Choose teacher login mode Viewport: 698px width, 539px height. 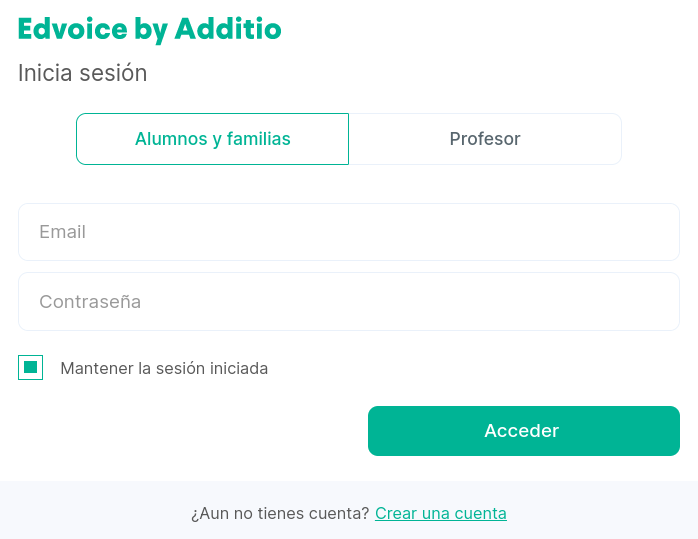pos(485,139)
